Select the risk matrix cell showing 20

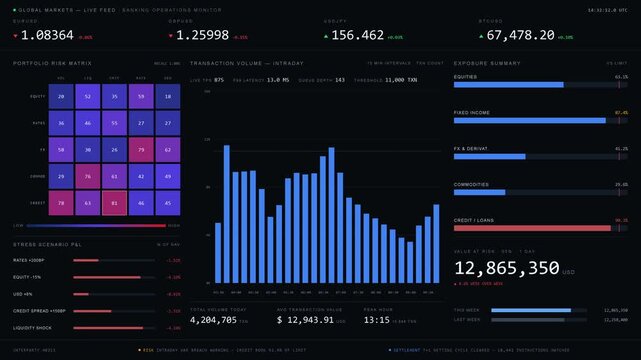pyautogui.click(x=61, y=96)
